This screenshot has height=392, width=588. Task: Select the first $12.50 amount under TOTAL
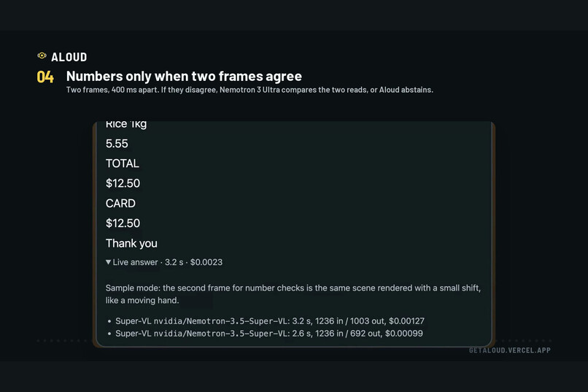tap(123, 183)
